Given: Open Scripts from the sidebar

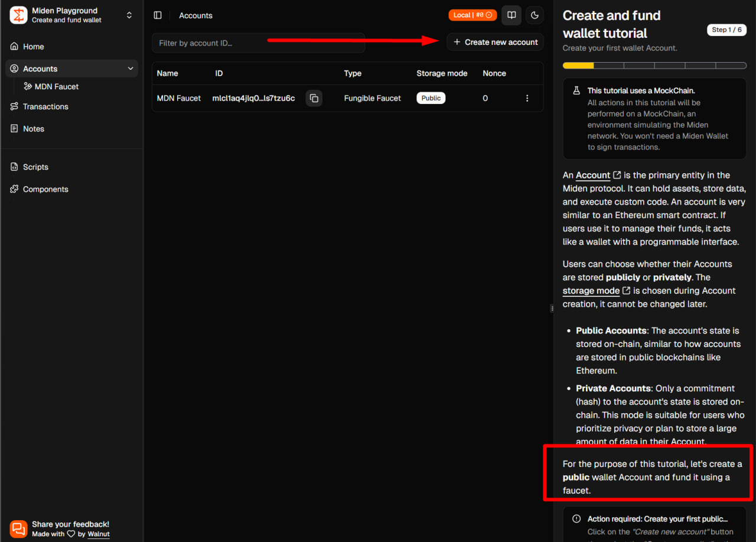Looking at the screenshot, I should (x=35, y=167).
